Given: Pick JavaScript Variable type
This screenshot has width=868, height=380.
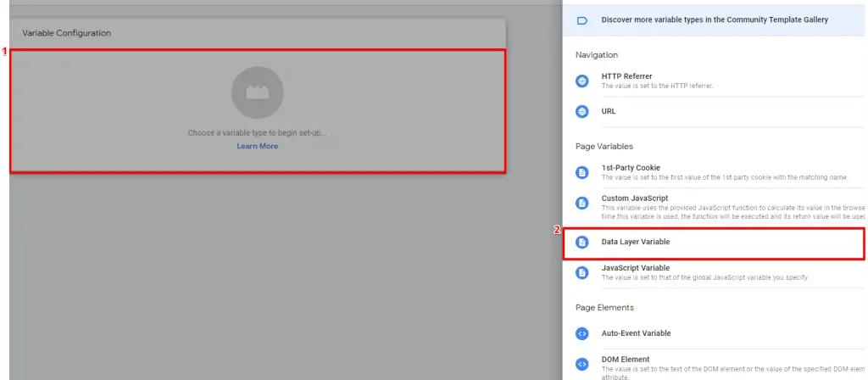Looking at the screenshot, I should pos(715,272).
